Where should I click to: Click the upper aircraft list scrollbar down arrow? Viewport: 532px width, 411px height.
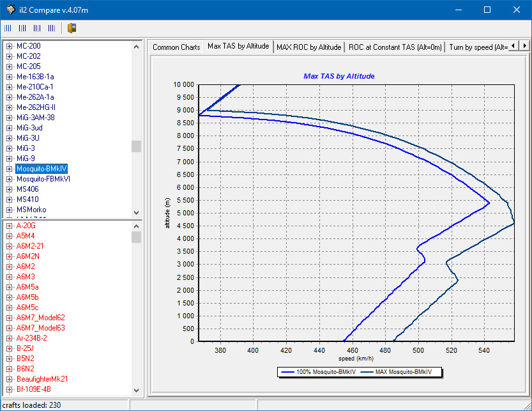pyautogui.click(x=136, y=213)
